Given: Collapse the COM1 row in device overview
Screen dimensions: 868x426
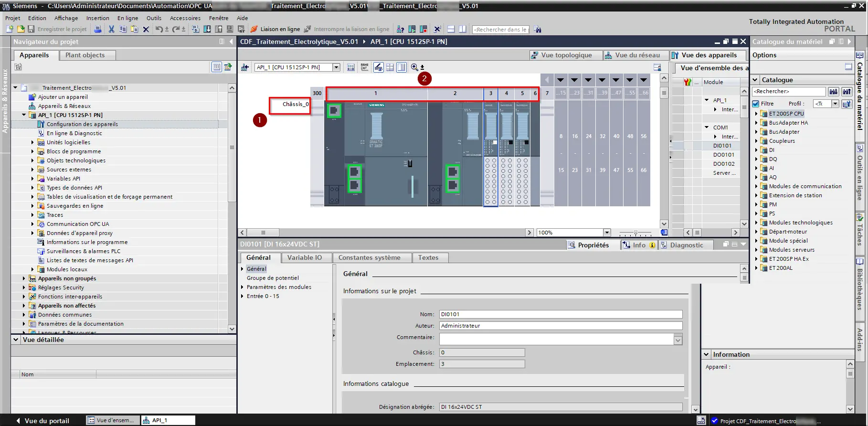Looking at the screenshot, I should coord(707,128).
